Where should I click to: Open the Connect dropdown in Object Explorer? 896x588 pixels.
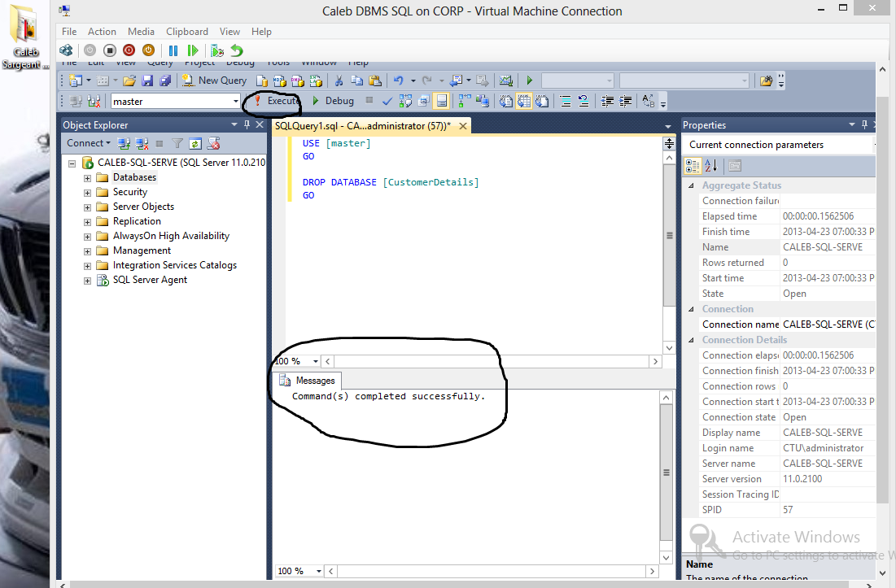pos(89,143)
